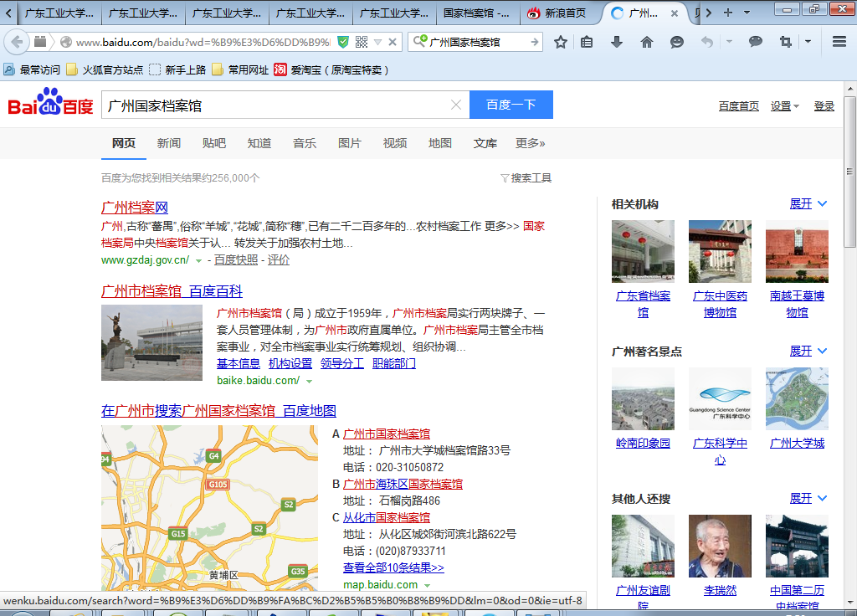Click the 广东科学中心 thumbnail image
The height and width of the screenshot is (616, 857).
pyautogui.click(x=720, y=398)
